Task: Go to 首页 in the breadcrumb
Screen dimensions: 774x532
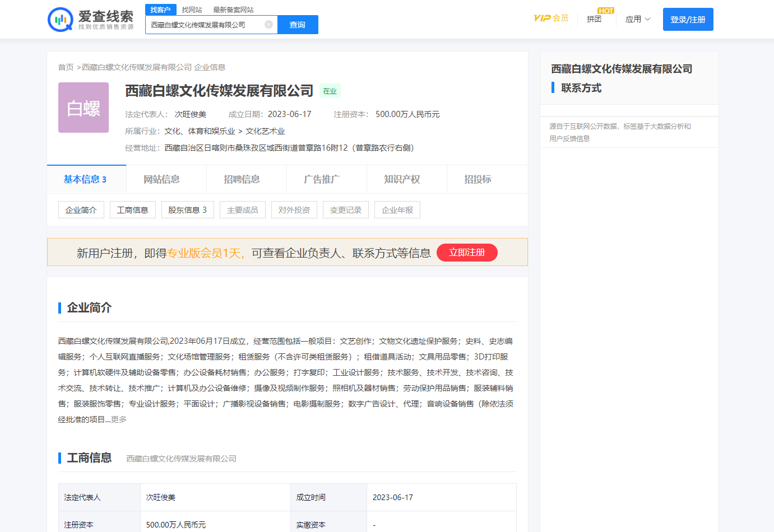Action: point(66,67)
